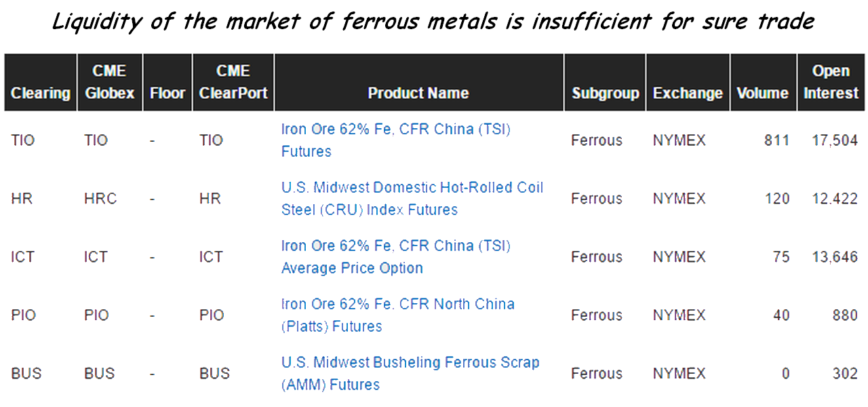This screenshot has width=868, height=407.
Task: Select the TIO clearing code cell
Action: (23, 140)
